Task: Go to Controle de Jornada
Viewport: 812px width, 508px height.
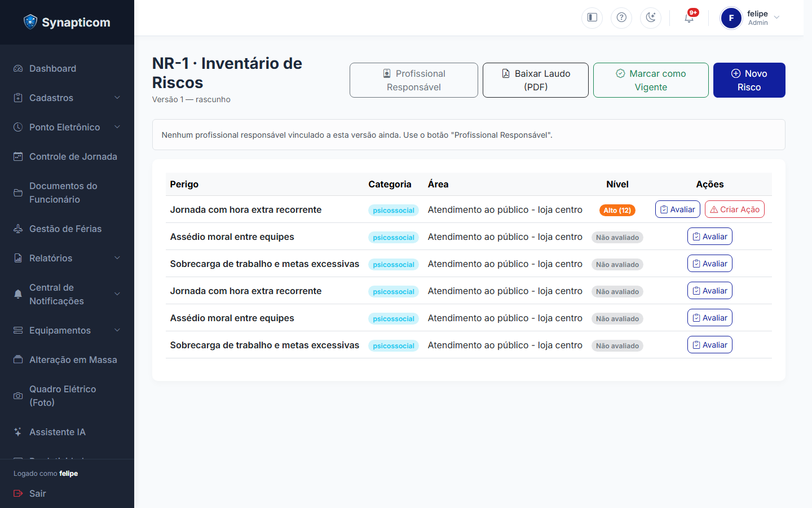Action: (x=67, y=156)
